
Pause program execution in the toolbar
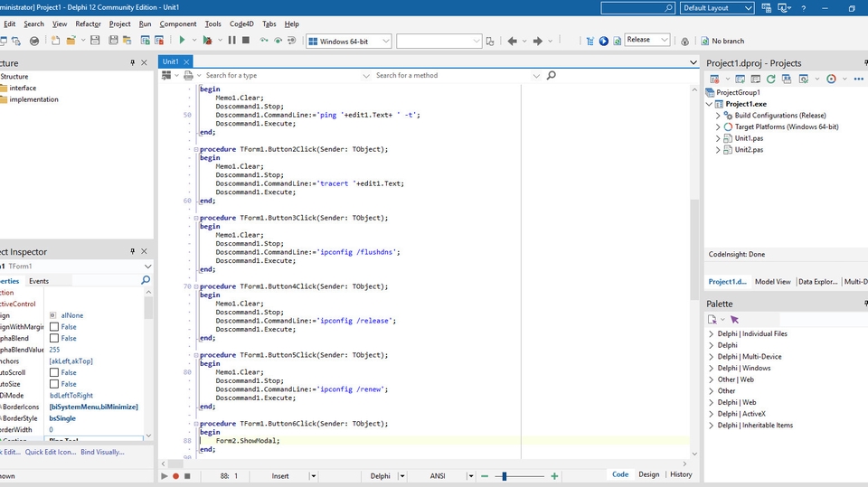pyautogui.click(x=232, y=40)
